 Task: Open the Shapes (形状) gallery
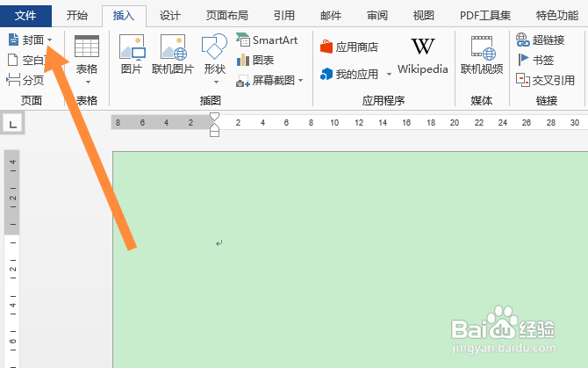point(214,59)
